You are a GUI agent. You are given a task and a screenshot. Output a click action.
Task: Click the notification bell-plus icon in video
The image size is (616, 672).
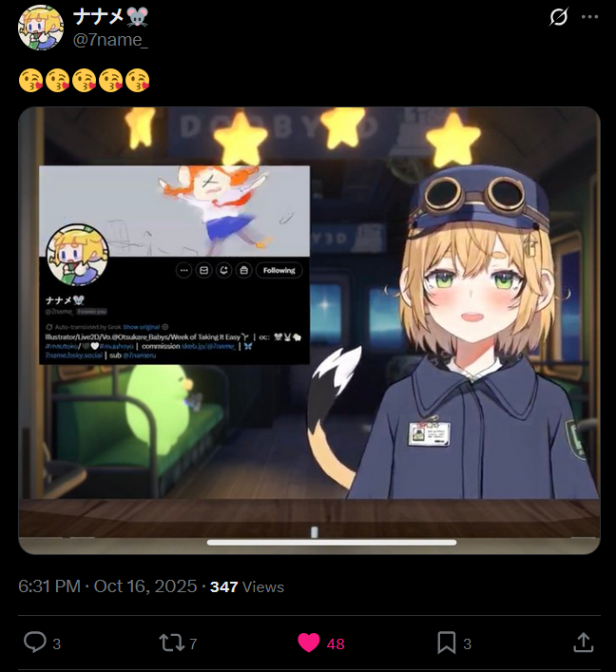pyautogui.click(x=223, y=271)
